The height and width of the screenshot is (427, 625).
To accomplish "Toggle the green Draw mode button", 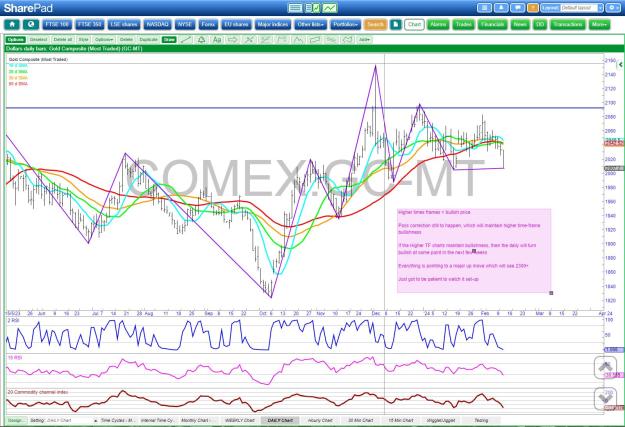I will [169, 39].
